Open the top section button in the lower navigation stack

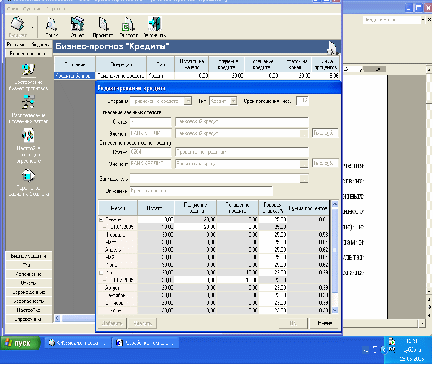pyautogui.click(x=29, y=256)
